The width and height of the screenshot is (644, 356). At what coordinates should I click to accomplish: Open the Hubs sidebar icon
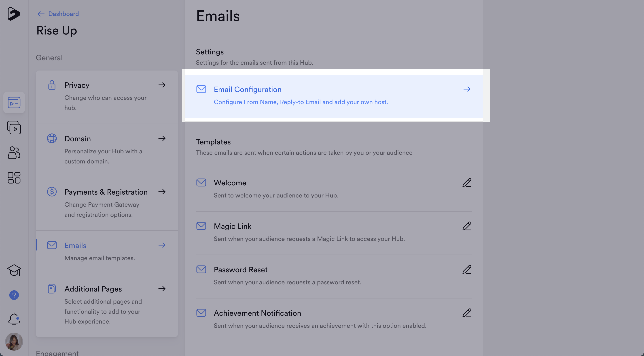pos(14,103)
